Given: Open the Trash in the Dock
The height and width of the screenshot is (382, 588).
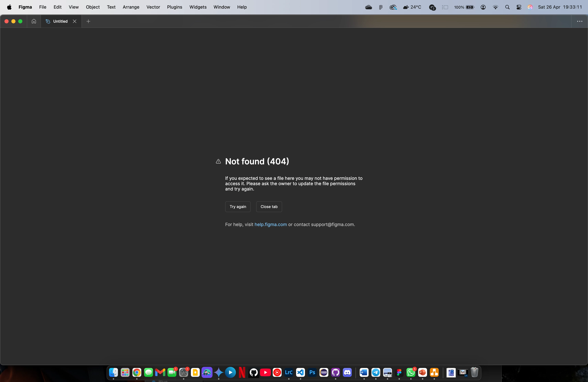Looking at the screenshot, I should [x=474, y=372].
